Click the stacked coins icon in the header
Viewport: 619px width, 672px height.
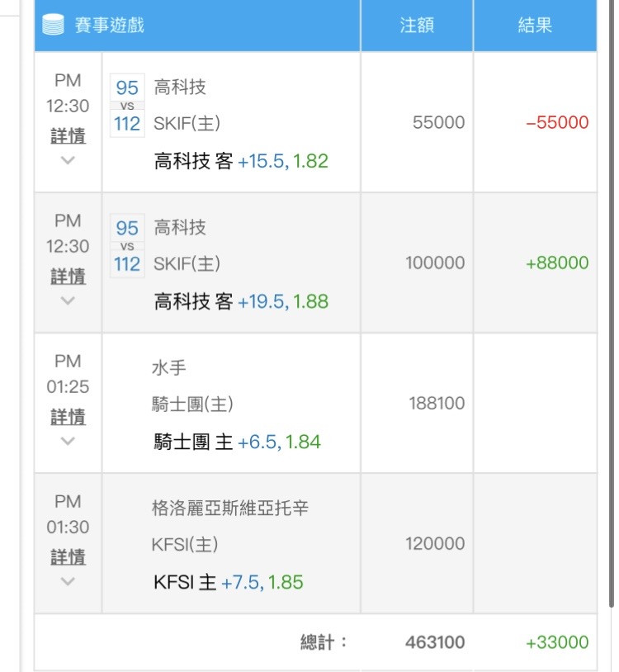click(53, 25)
